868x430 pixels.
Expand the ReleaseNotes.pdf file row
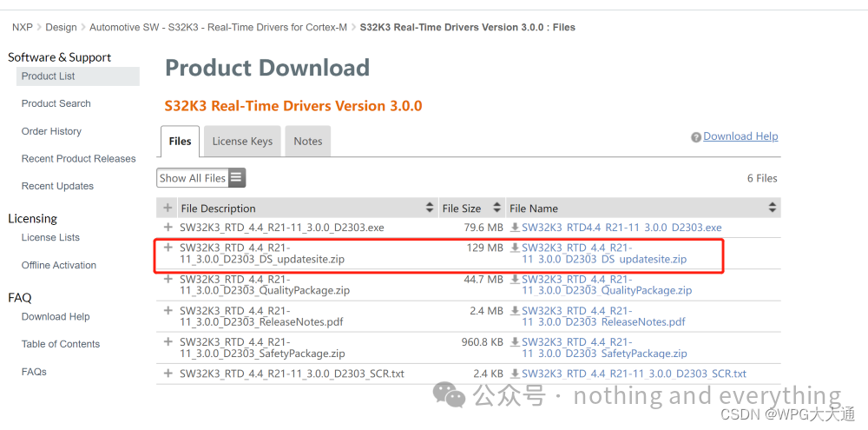pyautogui.click(x=168, y=311)
